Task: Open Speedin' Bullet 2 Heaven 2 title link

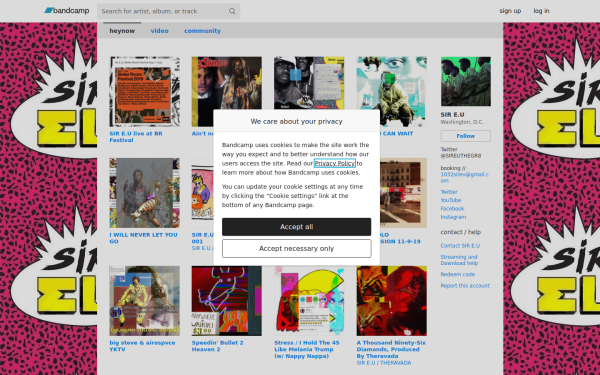Action: 217,346
